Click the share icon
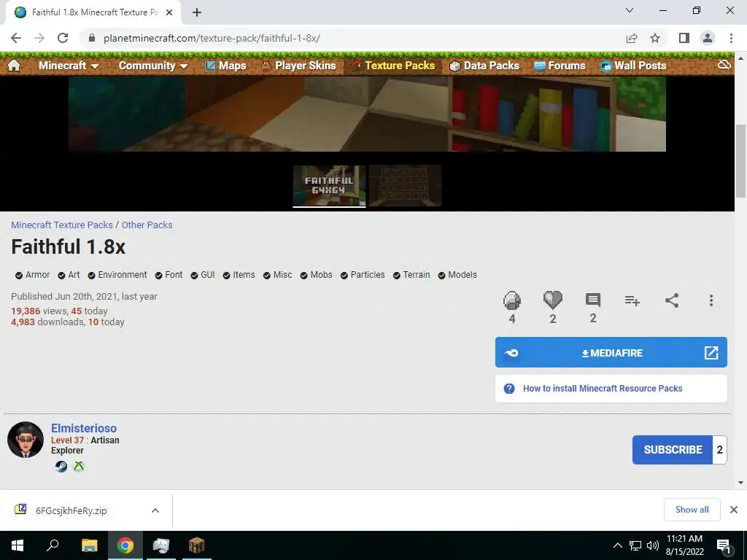The height and width of the screenshot is (560, 747). [672, 300]
